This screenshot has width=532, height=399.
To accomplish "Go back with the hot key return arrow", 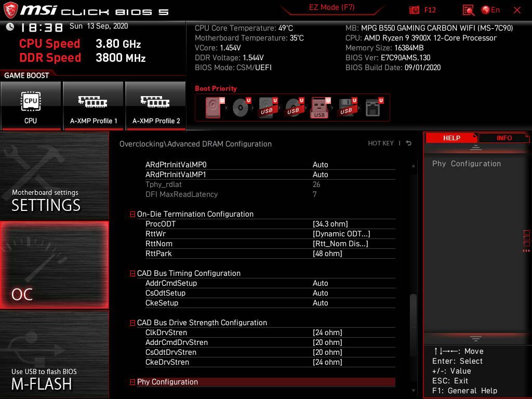I will point(409,143).
